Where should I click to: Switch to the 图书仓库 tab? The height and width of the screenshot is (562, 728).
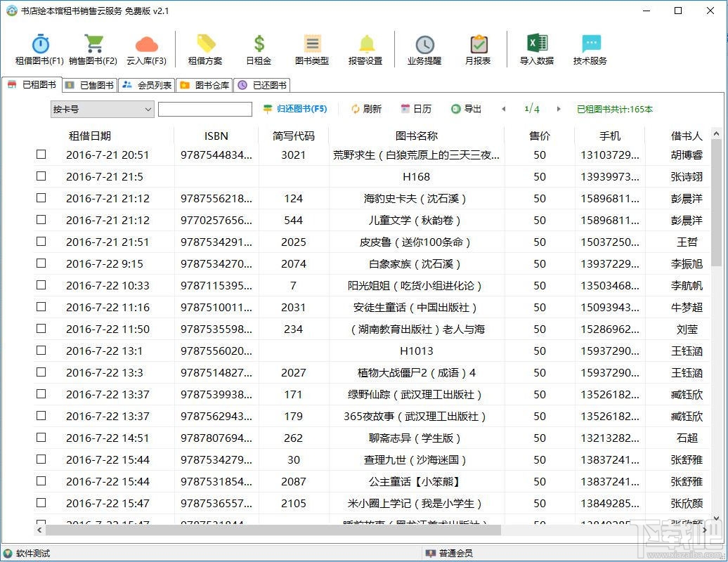point(204,85)
